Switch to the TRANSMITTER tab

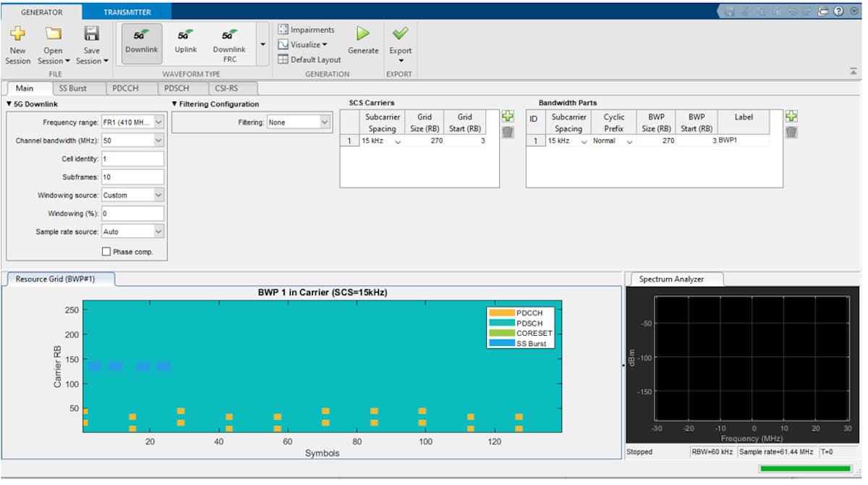point(127,12)
